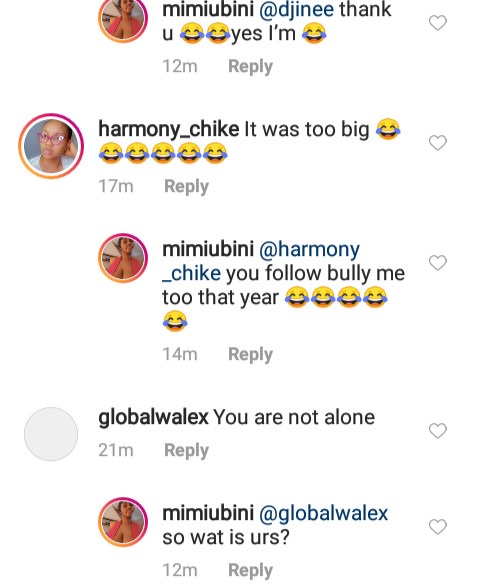The height and width of the screenshot is (586, 480).
Task: Reply to globalwalex's 21m comment
Action: 187,450
